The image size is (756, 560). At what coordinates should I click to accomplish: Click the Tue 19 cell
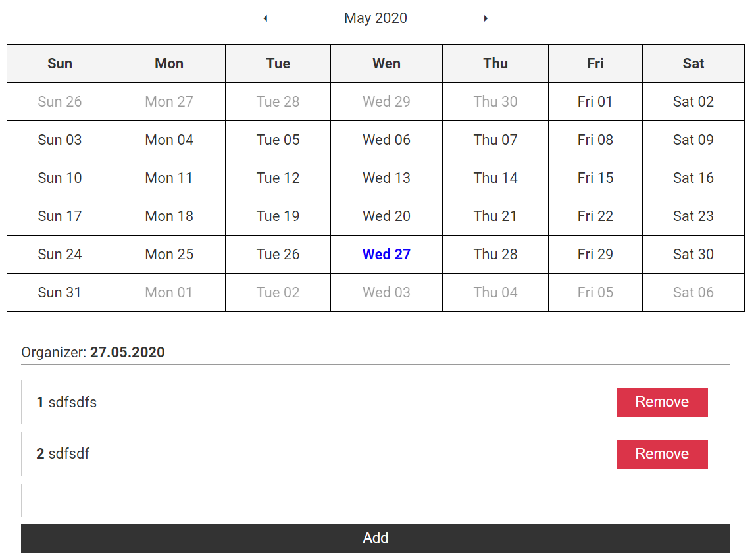coord(278,216)
